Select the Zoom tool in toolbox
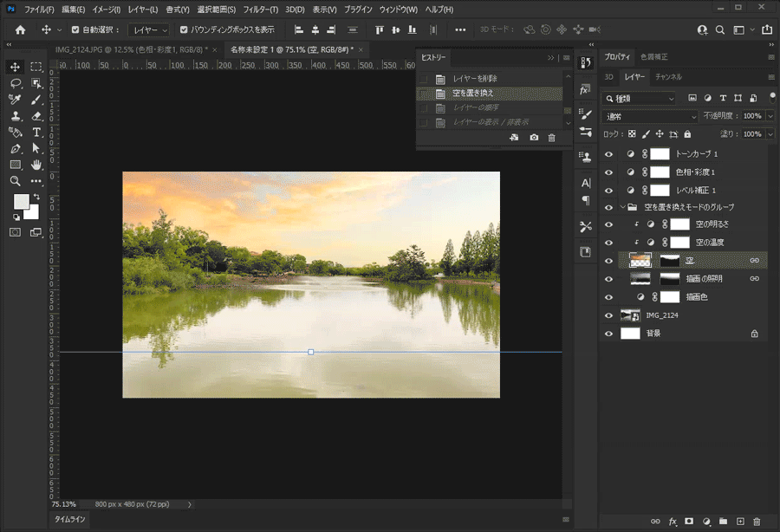The image size is (780, 532). (16, 181)
